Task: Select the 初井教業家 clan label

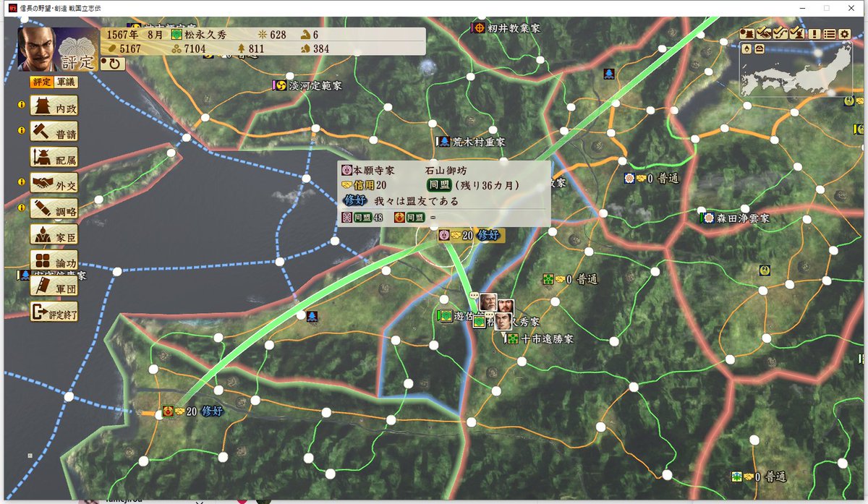Action: [513, 27]
